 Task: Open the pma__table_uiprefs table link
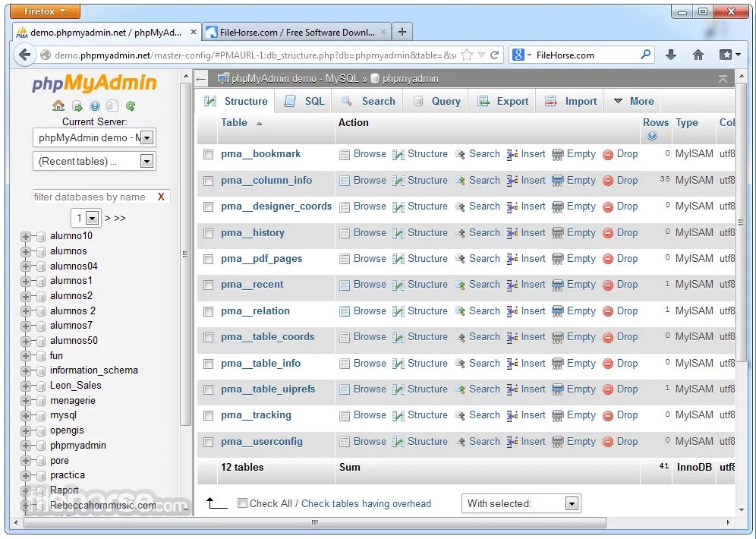pyautogui.click(x=268, y=389)
